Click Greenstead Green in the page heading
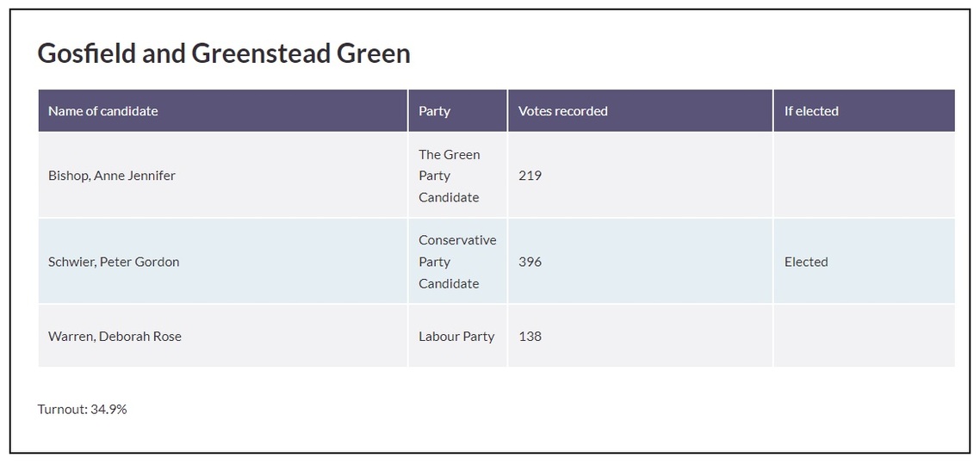 (301, 53)
